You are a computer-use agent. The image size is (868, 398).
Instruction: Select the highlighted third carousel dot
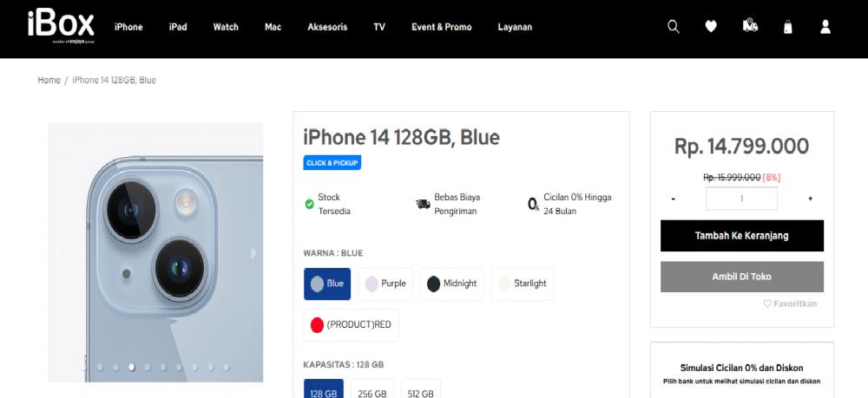pos(132,367)
